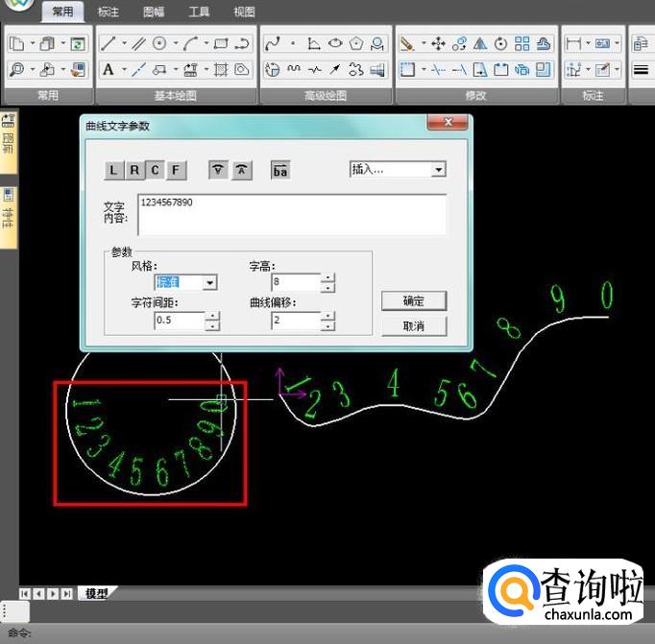The height and width of the screenshot is (644, 655).
Task: Click the 曲线偏移 value field
Action: click(296, 321)
